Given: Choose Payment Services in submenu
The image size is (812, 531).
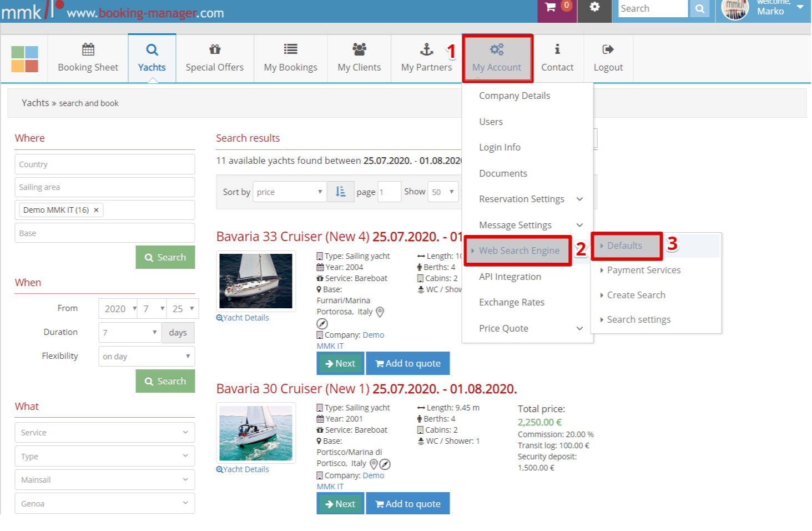Looking at the screenshot, I should coord(643,270).
